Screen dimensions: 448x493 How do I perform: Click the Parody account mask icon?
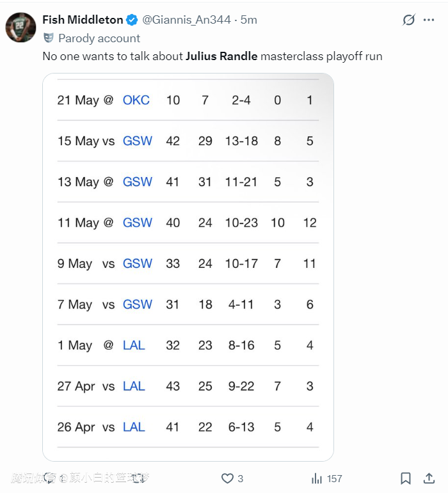click(49, 38)
